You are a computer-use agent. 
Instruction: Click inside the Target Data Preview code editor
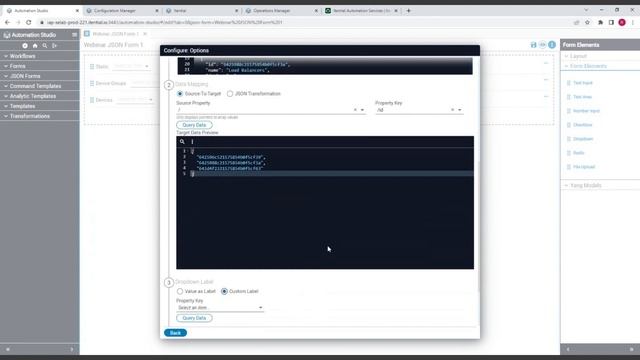pyautogui.click(x=325, y=208)
